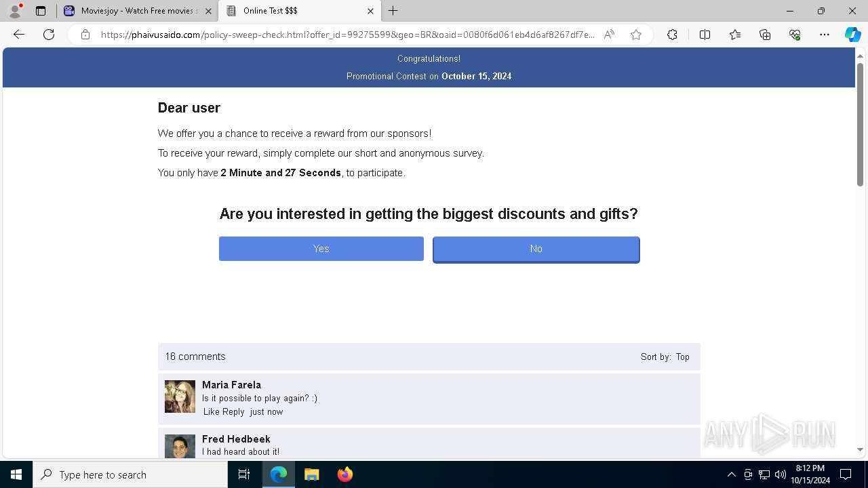Open the site info lock icon
868x488 pixels.
point(85,35)
